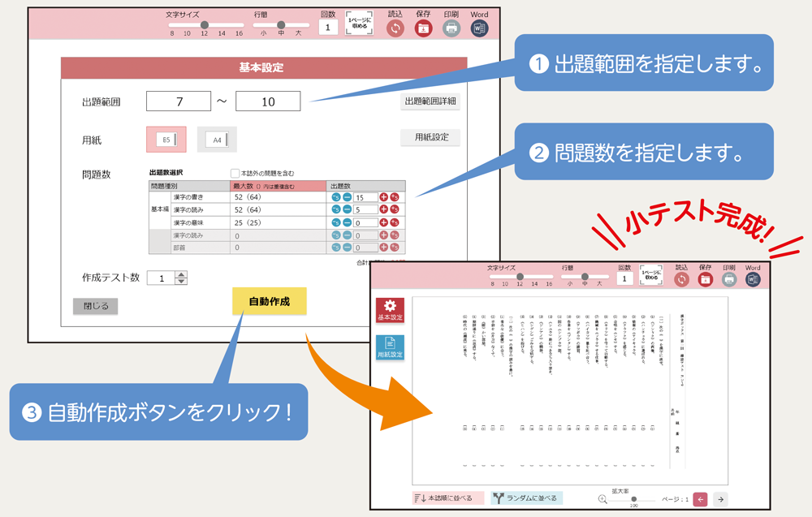Select the B5 paper size option

166,140
